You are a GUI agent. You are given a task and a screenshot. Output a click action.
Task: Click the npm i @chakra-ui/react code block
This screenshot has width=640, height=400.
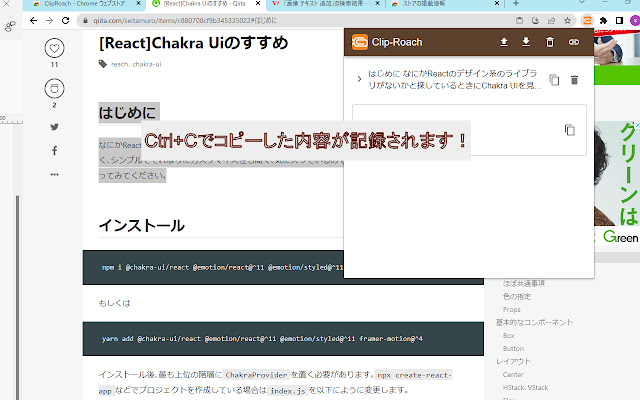click(213, 267)
